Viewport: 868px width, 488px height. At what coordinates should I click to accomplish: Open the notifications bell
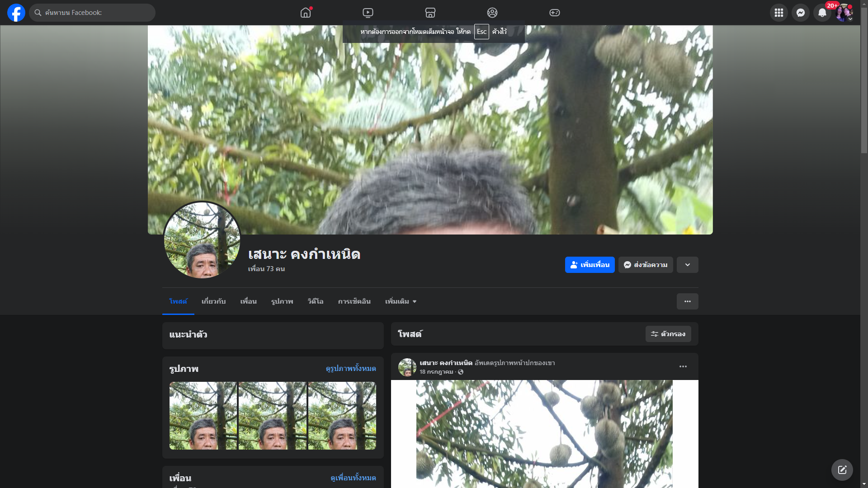coord(822,13)
